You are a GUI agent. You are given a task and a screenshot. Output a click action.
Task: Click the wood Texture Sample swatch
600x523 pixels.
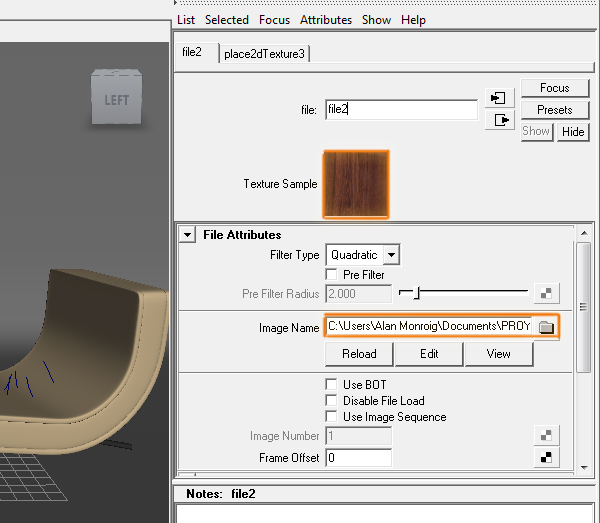click(x=356, y=184)
